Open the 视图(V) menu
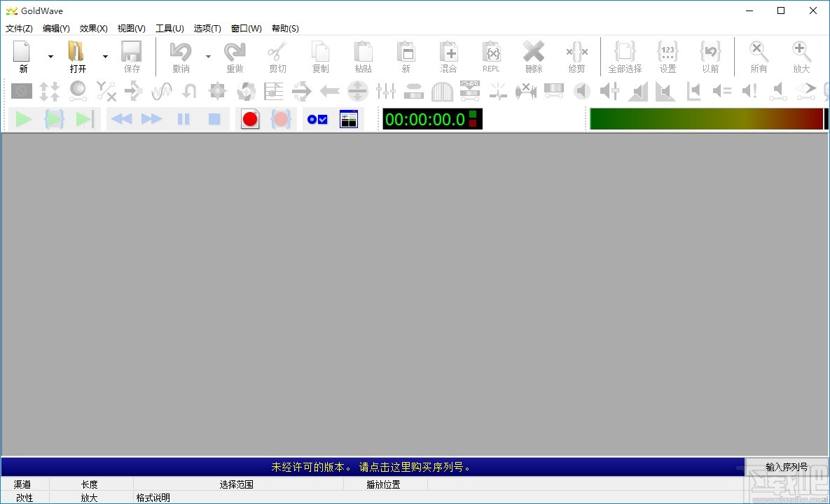Viewport: 830px width, 504px height. pos(131,29)
